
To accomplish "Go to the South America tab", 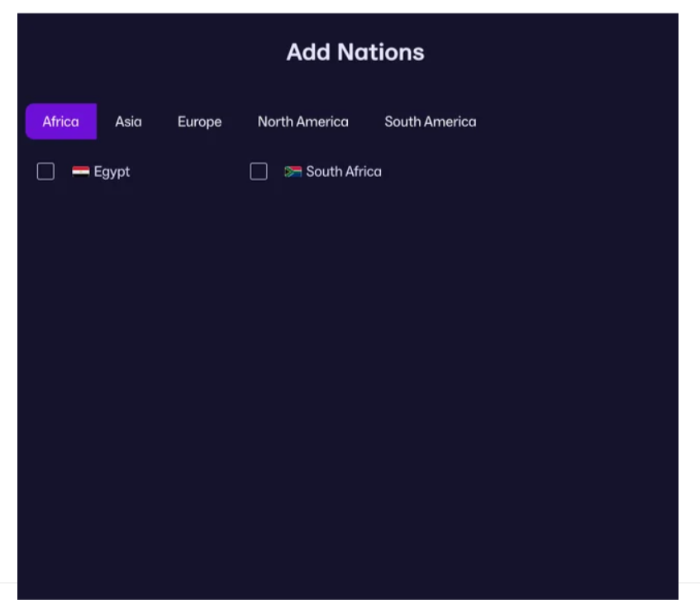I will click(430, 121).
